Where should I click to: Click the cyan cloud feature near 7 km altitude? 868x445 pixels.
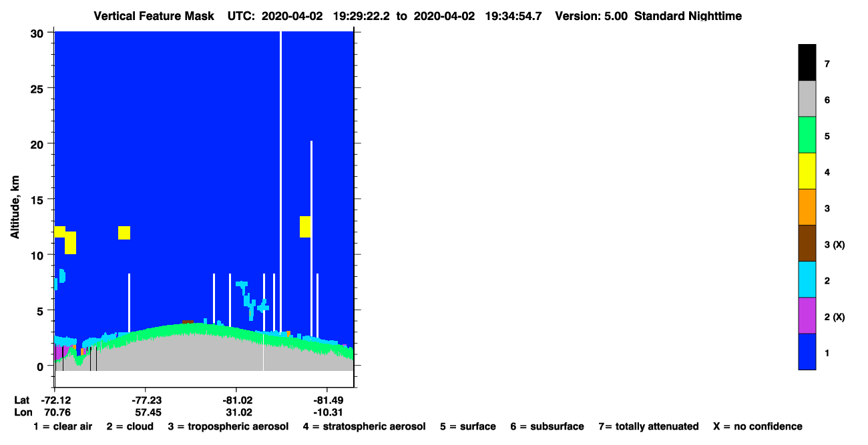242,286
